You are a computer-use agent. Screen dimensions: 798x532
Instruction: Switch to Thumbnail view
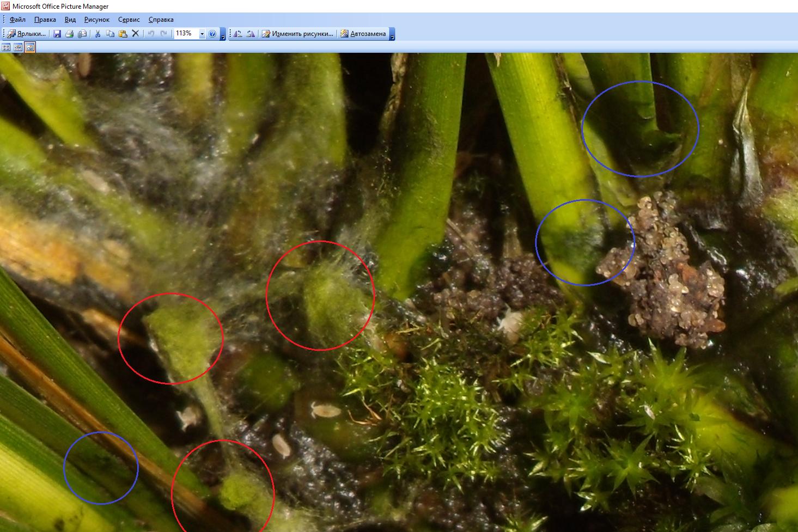[6, 47]
